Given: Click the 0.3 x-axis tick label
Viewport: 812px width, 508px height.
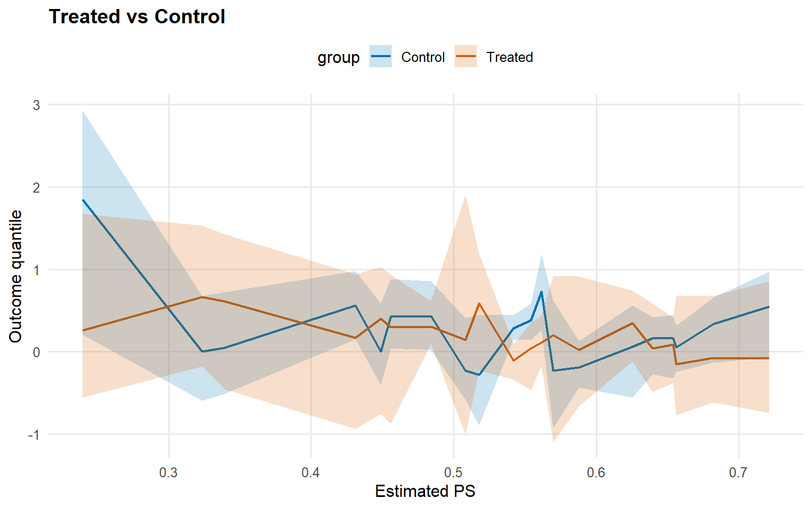Looking at the screenshot, I should coord(169,473).
